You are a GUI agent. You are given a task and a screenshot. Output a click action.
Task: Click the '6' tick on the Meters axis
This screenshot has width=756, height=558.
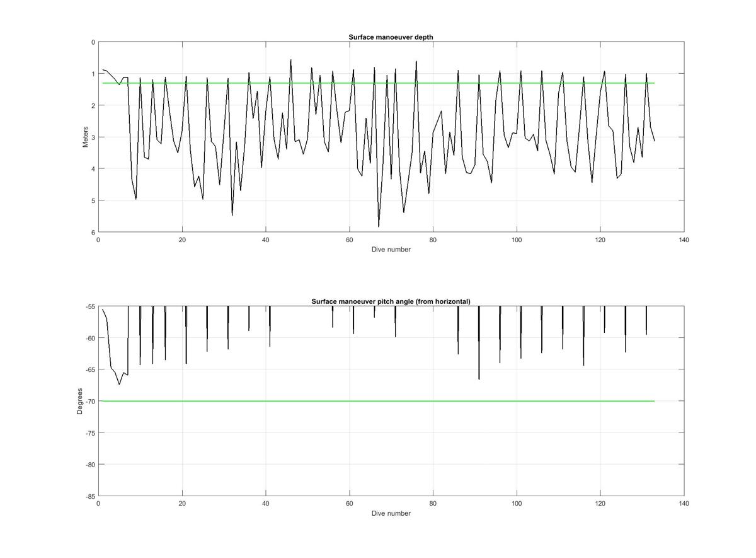click(93, 232)
